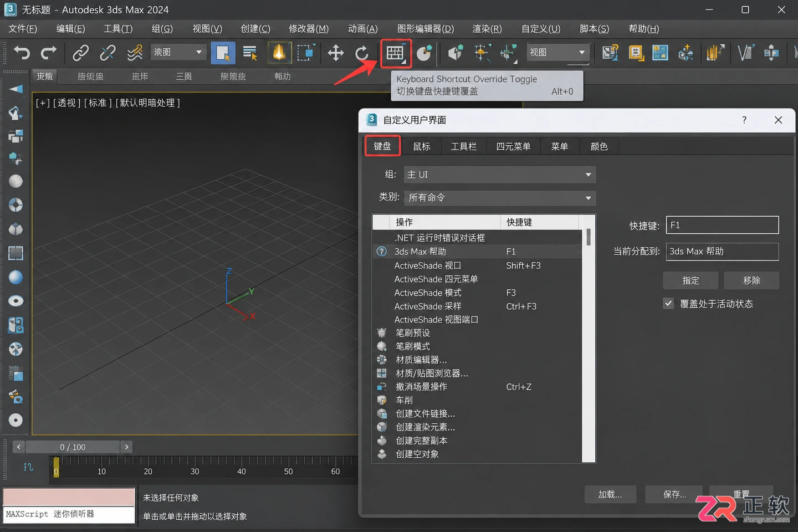Image resolution: width=798 pixels, height=532 pixels.
Task: Click the 保存... button
Action: pyautogui.click(x=674, y=494)
